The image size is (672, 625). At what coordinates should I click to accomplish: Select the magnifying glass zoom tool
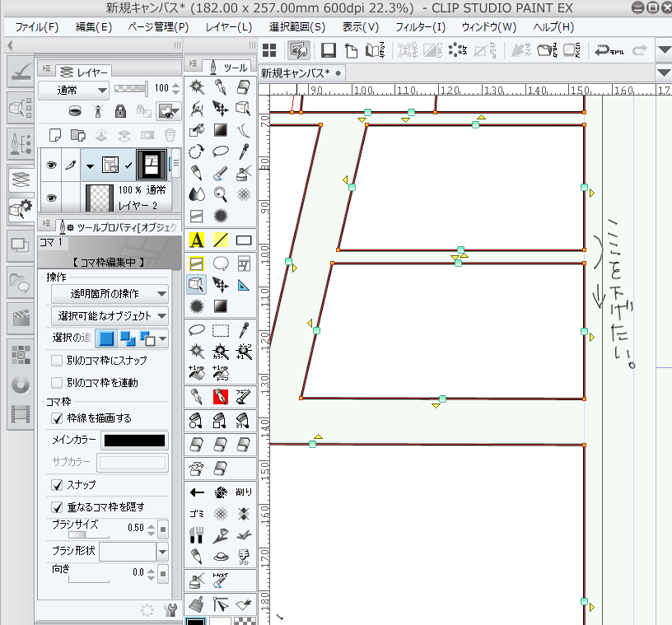(x=220, y=194)
